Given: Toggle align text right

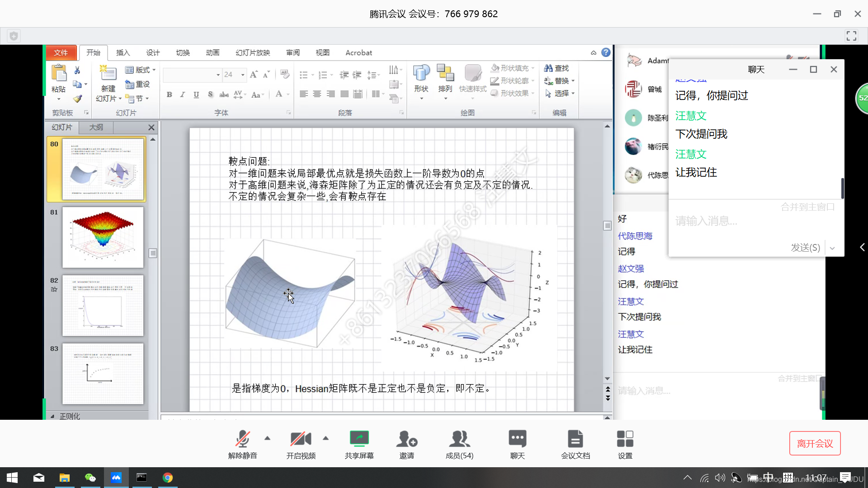Looking at the screenshot, I should click(331, 94).
